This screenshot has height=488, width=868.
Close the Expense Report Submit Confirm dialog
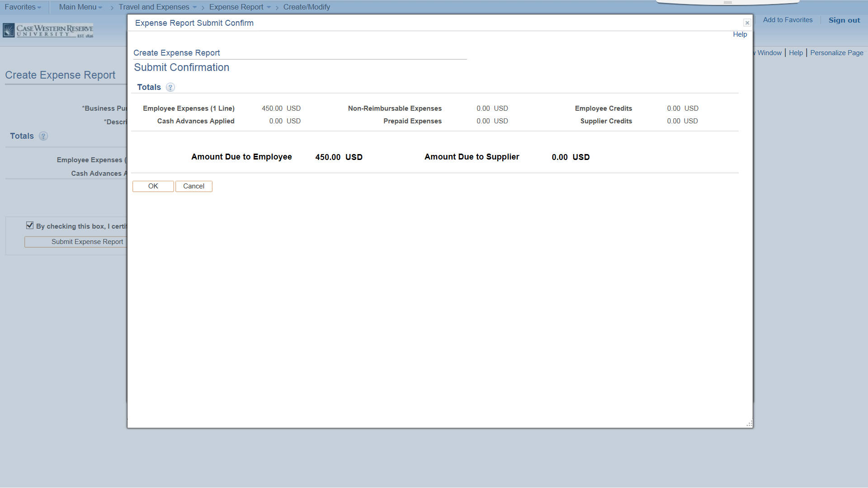[x=747, y=23]
